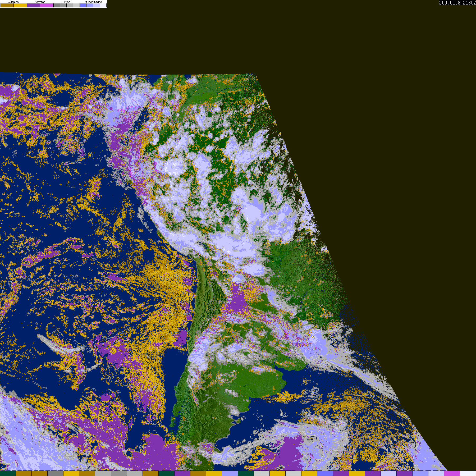Click the Cirros legend label
Screen dimensions: 476x476
pos(66,2)
